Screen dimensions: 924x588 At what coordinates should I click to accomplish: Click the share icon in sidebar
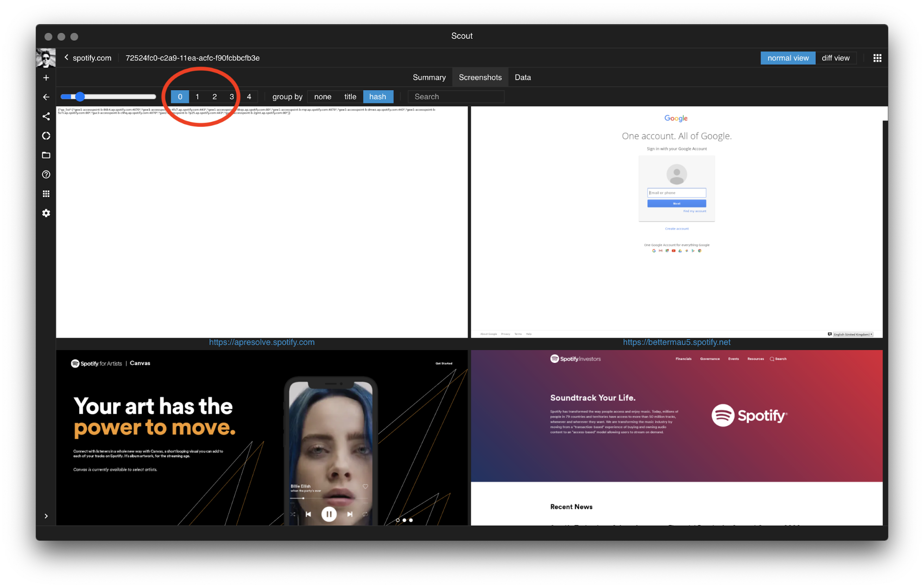coord(46,116)
